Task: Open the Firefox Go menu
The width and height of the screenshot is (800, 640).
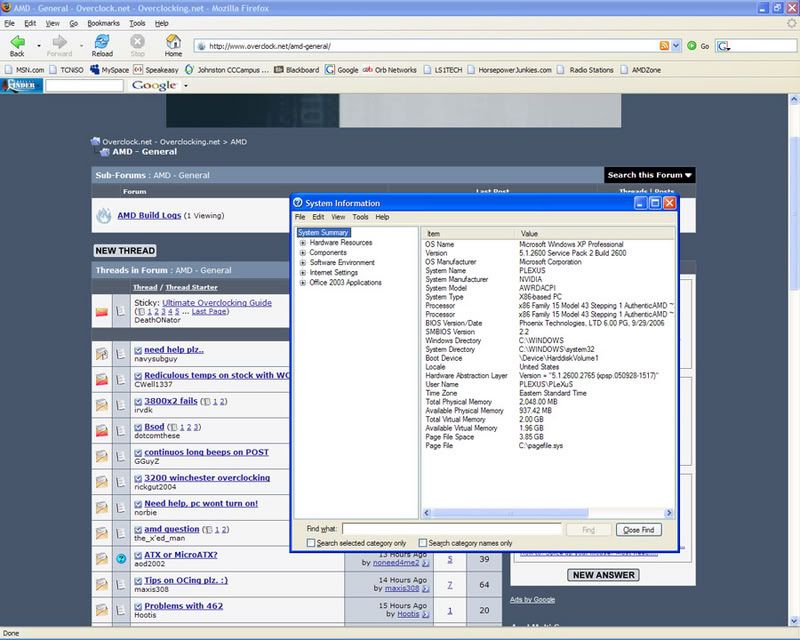Action: 73,23
